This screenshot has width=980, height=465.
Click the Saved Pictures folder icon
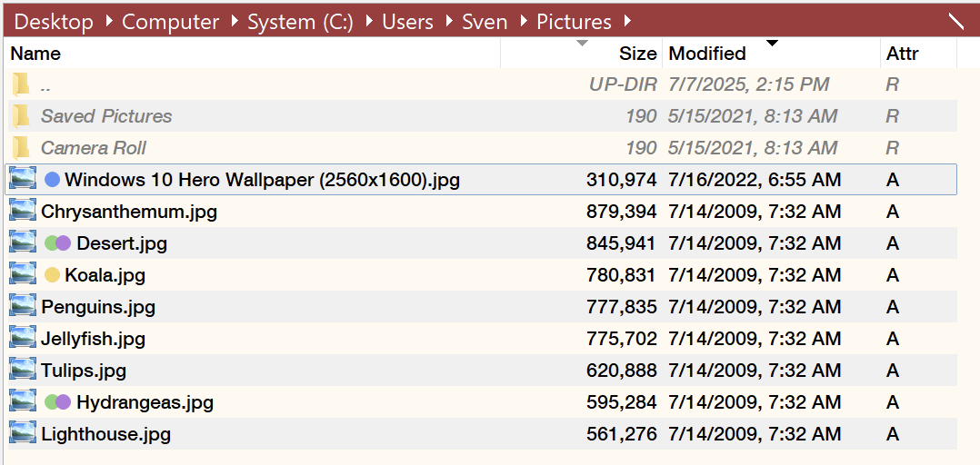[x=22, y=116]
